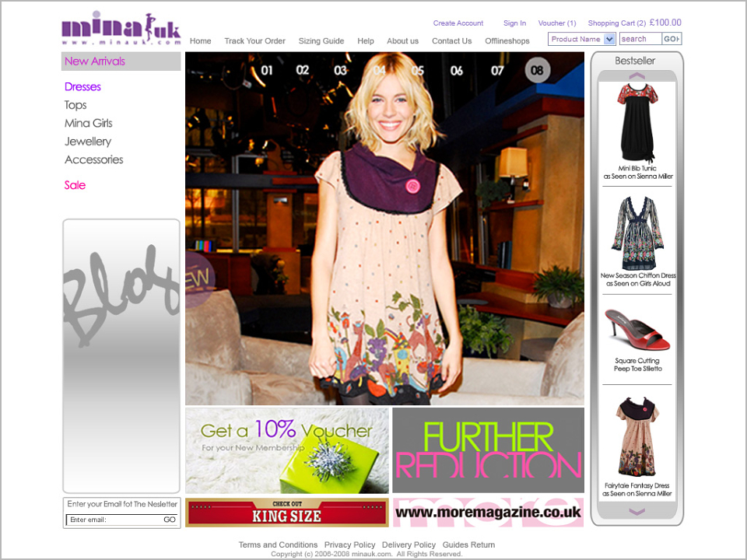Open the Sale category

75,185
